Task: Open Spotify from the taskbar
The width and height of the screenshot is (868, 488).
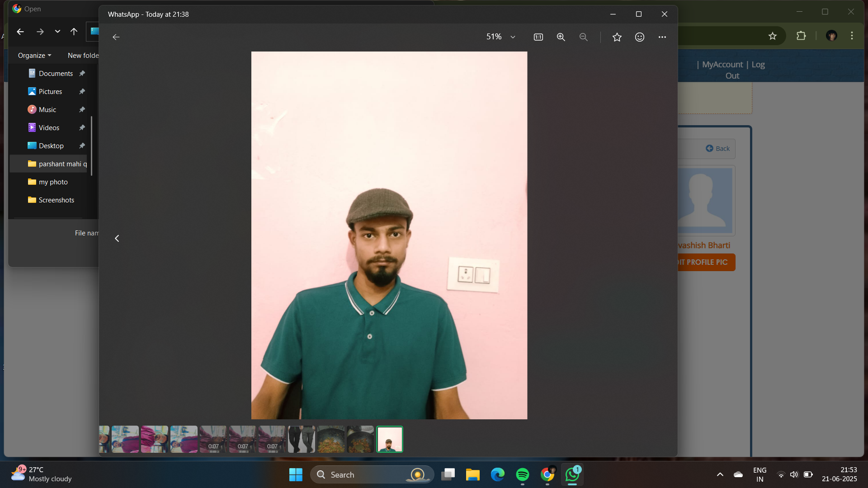Action: coord(523,474)
